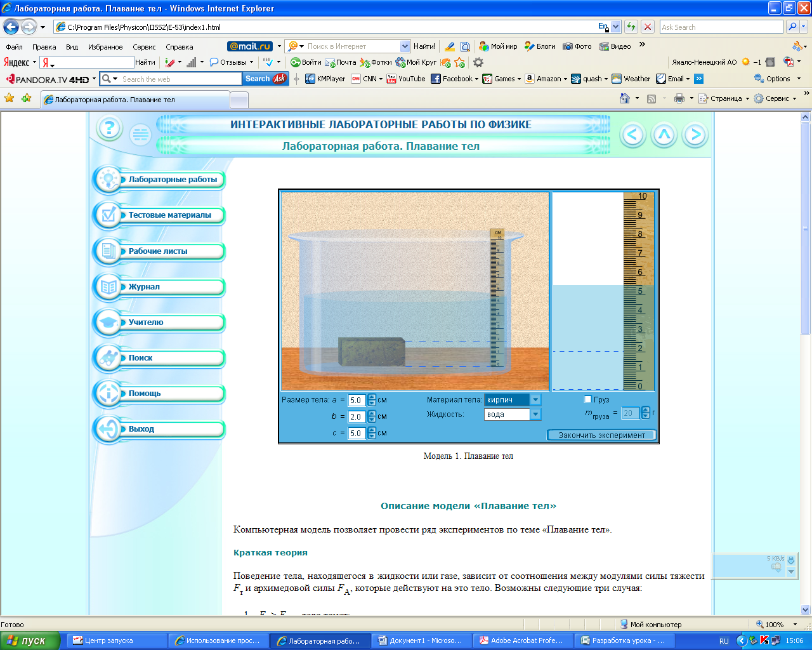
Task: Click the Print icon
Action: click(679, 98)
